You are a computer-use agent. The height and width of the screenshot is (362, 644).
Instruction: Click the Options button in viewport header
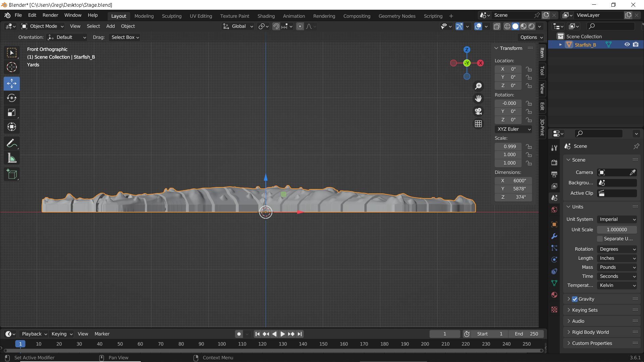tap(531, 37)
